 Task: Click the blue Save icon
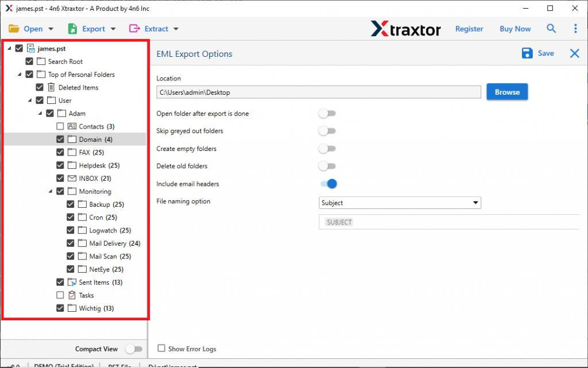coord(527,53)
